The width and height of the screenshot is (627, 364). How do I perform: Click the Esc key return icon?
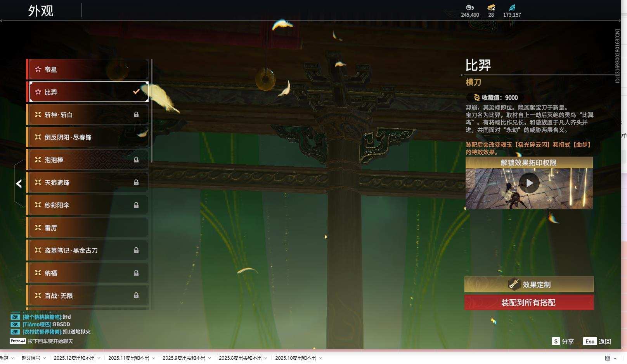pos(590,341)
